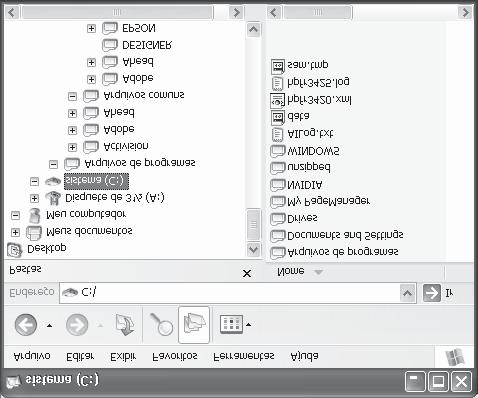Select the data file icon

point(278,117)
